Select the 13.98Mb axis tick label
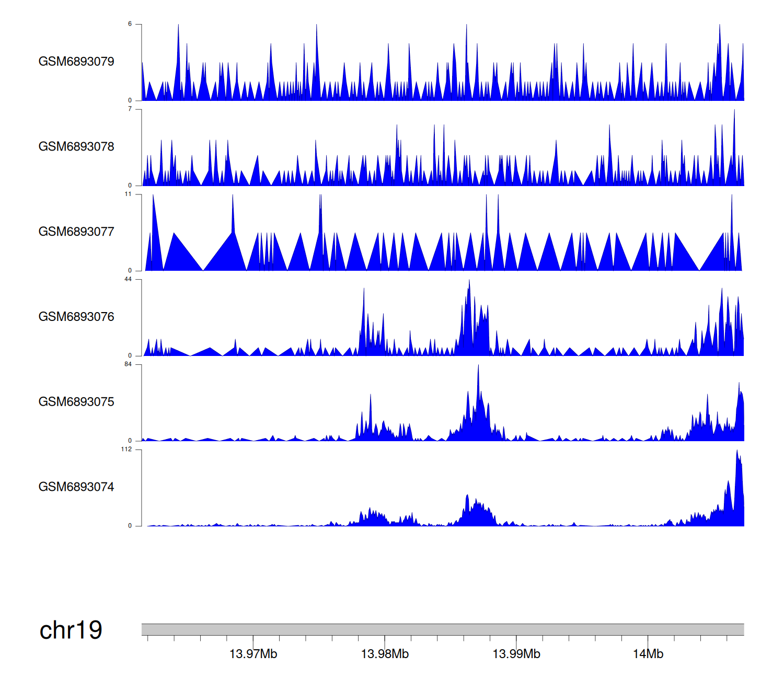This screenshot has width=784, height=690. coord(385,654)
